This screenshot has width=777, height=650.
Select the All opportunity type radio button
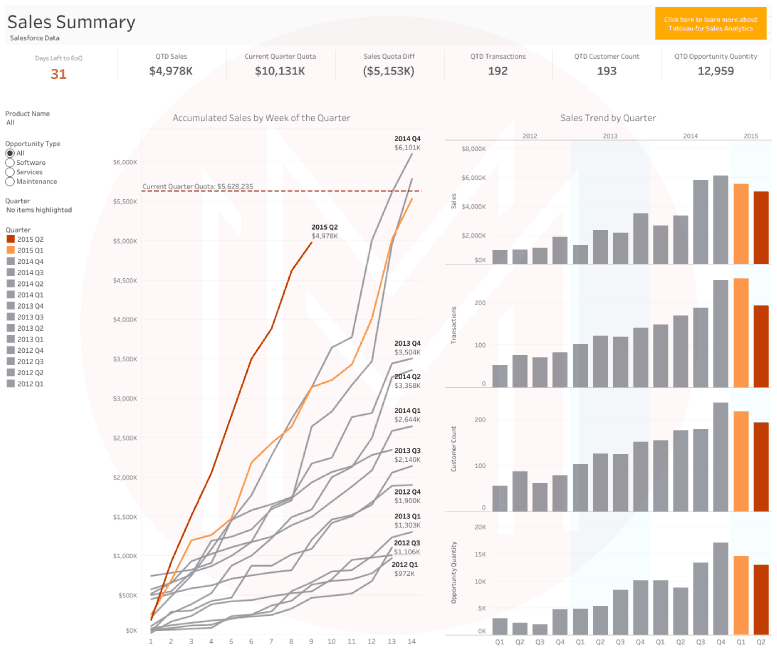coord(10,153)
